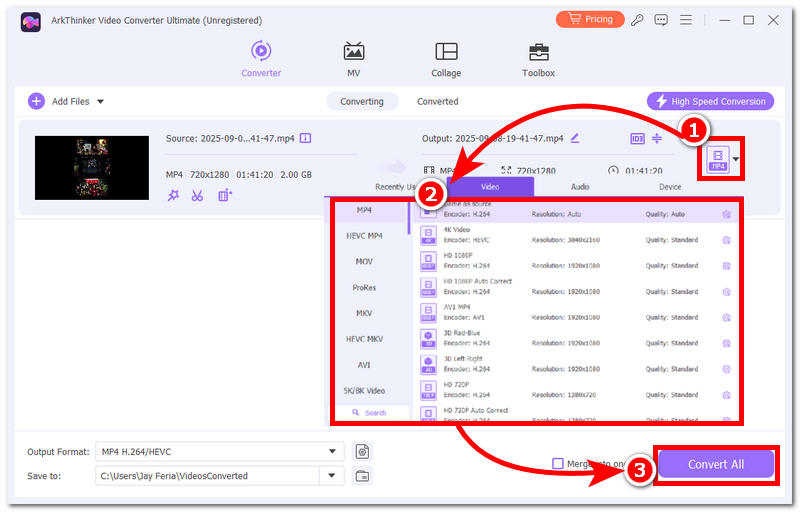Image resolution: width=800 pixels, height=512 pixels.
Task: Open the magic wand edit tool
Action: [x=173, y=196]
